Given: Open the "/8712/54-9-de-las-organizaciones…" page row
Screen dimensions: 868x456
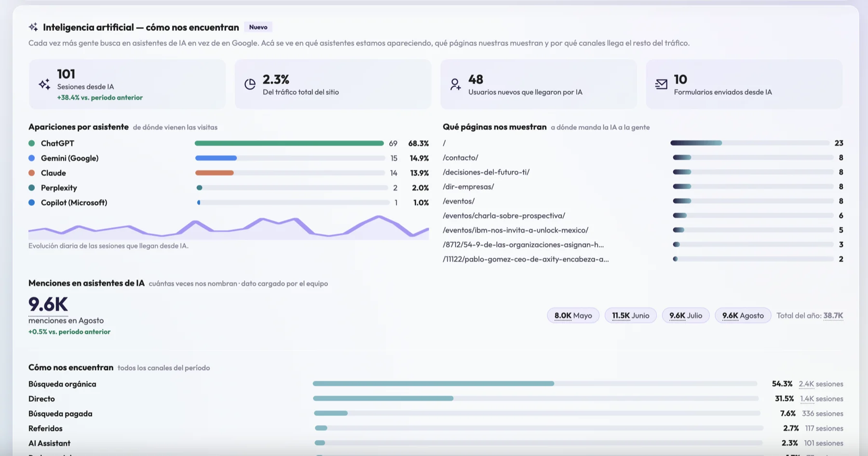Looking at the screenshot, I should (643, 245).
